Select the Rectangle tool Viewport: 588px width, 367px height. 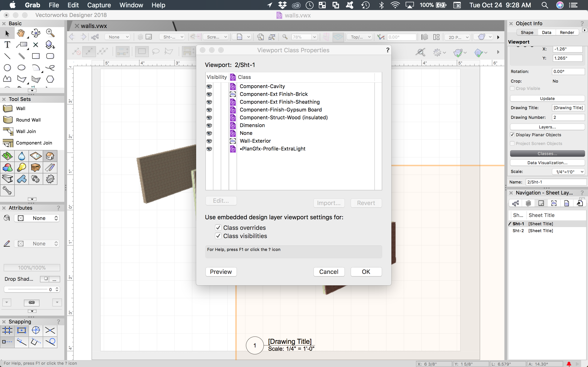(35, 56)
